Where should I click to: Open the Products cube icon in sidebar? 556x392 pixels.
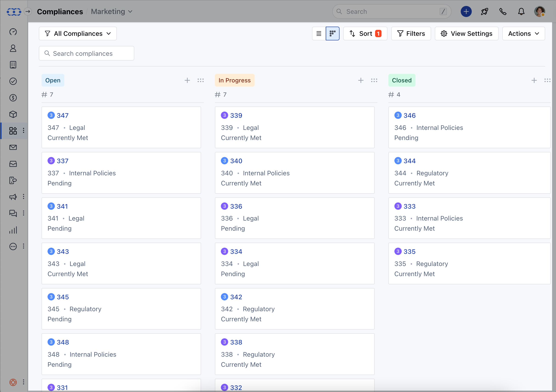tap(13, 114)
